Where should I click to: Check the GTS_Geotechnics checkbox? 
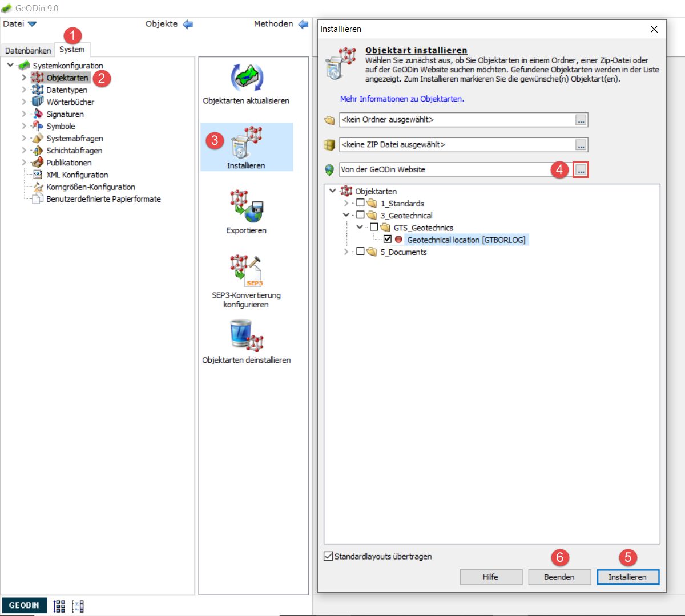(x=374, y=227)
